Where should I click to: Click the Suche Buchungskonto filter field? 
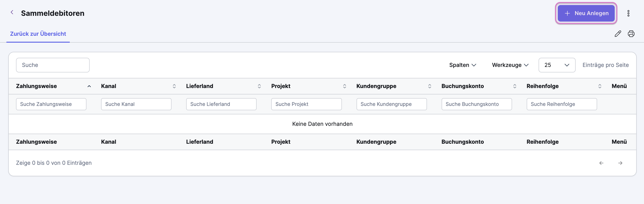(x=477, y=104)
